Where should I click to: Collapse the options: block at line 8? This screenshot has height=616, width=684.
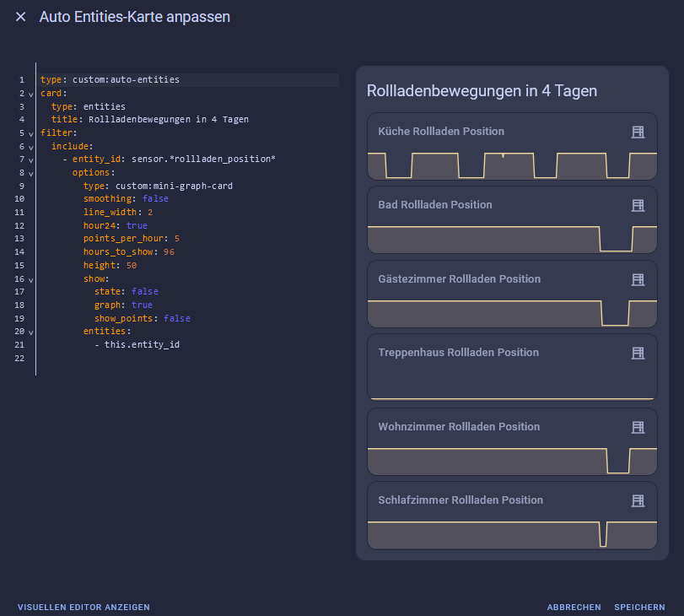[x=31, y=173]
